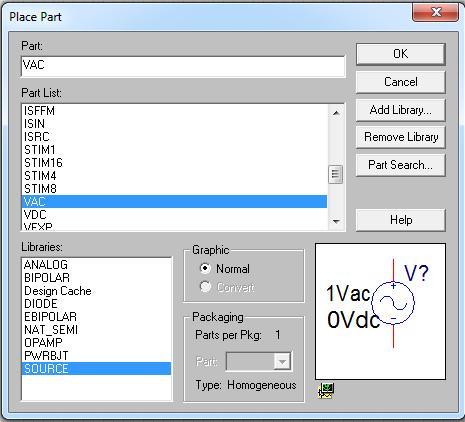The height and width of the screenshot is (422, 465).
Task: Choose the DIODE library
Action: (x=96, y=304)
